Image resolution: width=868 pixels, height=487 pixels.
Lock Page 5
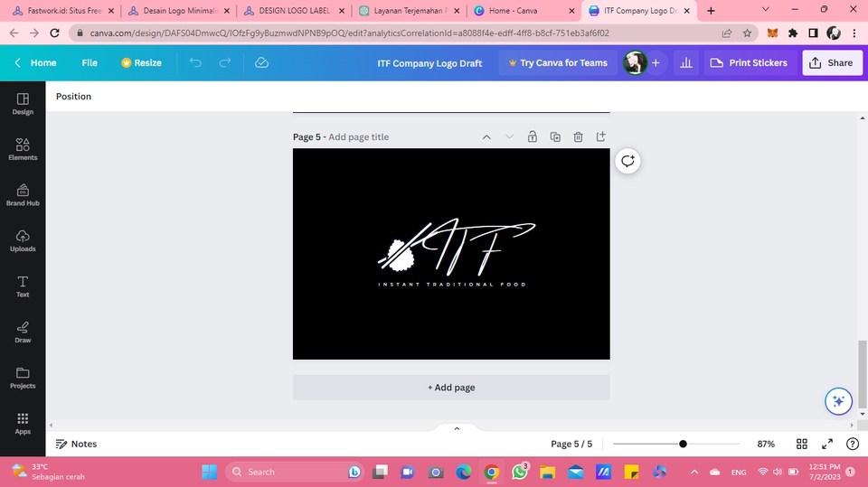point(532,136)
